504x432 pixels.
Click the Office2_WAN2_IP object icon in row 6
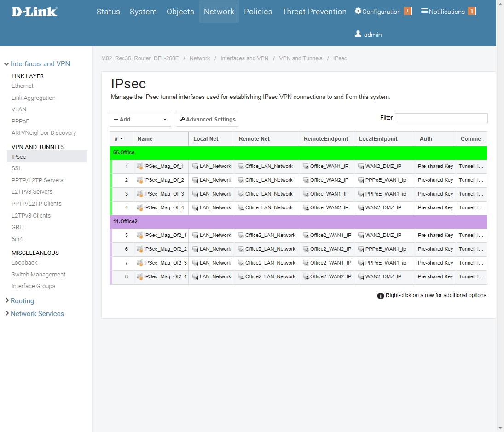pyautogui.click(x=306, y=249)
